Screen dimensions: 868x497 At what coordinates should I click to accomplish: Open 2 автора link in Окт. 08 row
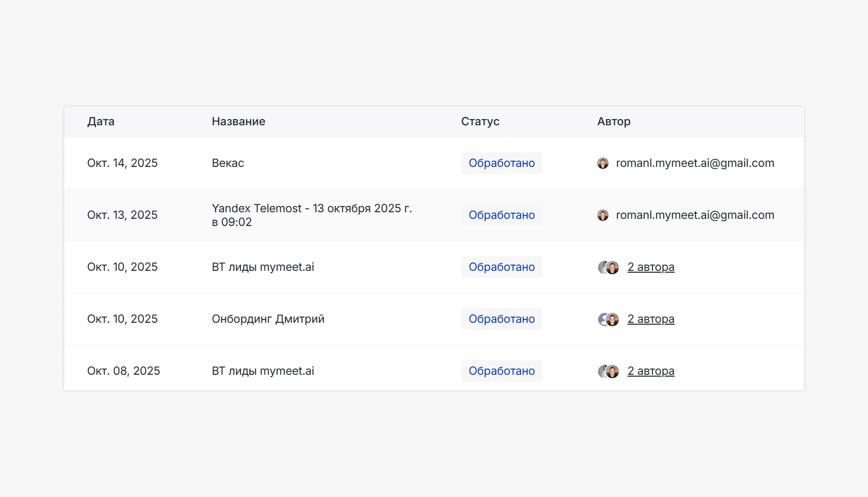pyautogui.click(x=650, y=371)
